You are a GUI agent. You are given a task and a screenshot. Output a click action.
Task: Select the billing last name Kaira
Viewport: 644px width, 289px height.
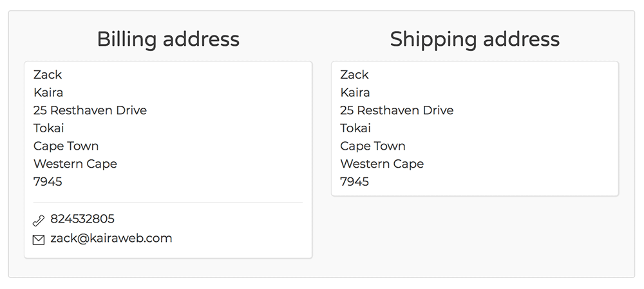click(48, 93)
